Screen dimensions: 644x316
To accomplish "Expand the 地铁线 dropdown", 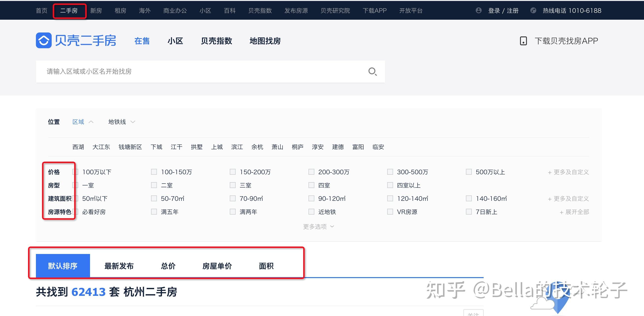I will (122, 122).
